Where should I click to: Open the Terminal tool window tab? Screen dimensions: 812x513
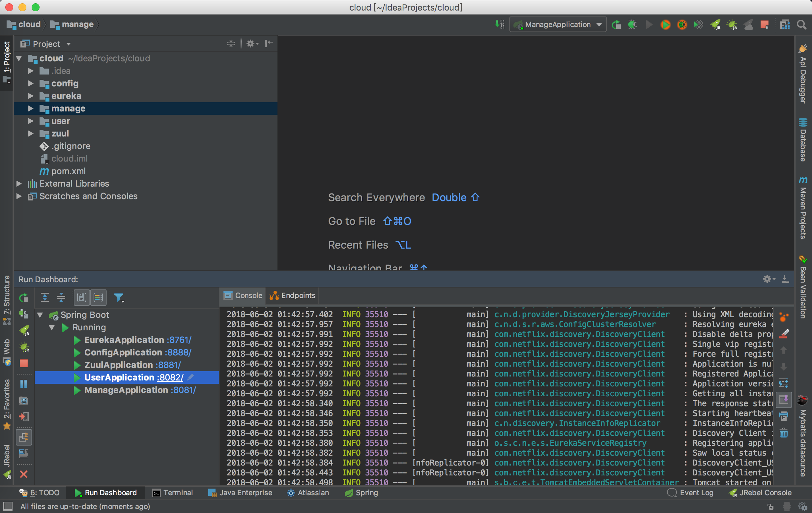[172, 493]
